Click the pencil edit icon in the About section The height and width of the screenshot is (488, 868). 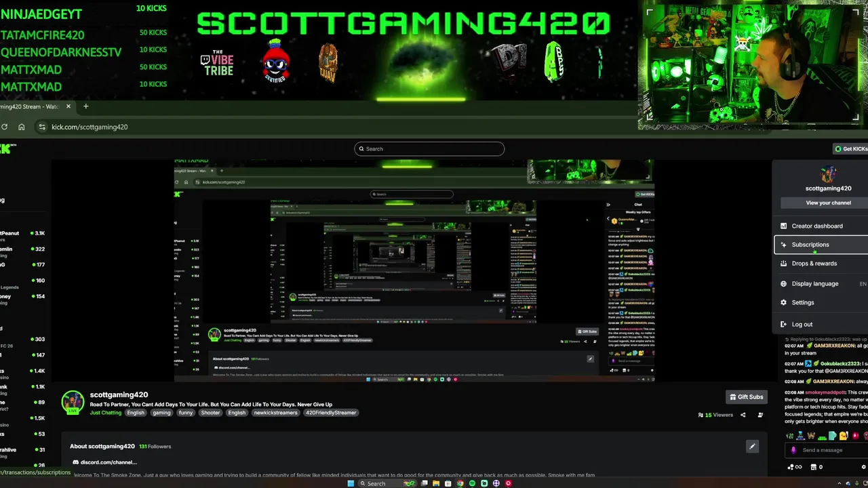click(x=752, y=446)
